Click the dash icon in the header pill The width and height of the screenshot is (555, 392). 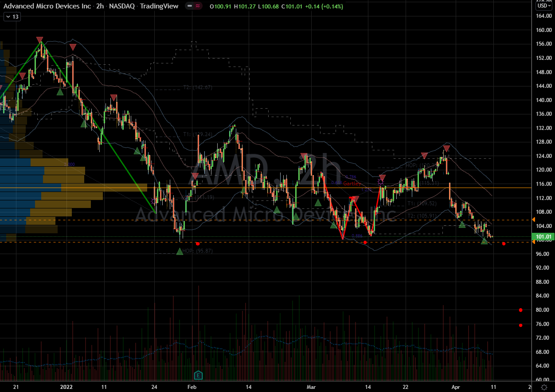(190, 6)
